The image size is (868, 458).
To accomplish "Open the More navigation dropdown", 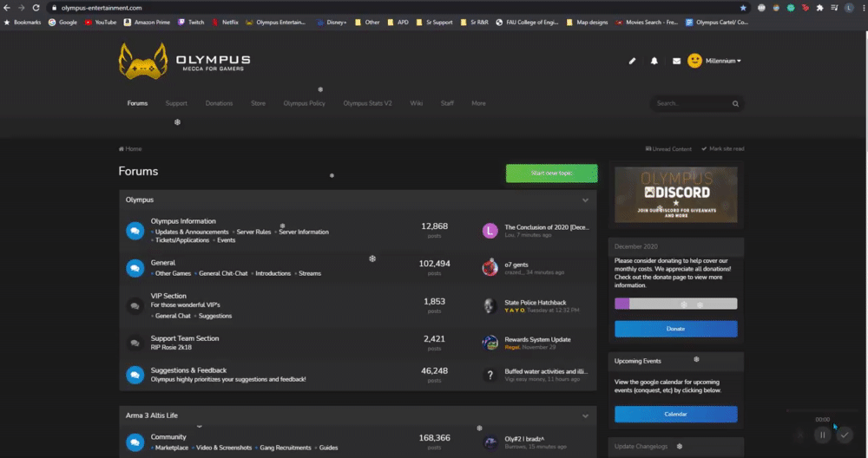I will [479, 103].
